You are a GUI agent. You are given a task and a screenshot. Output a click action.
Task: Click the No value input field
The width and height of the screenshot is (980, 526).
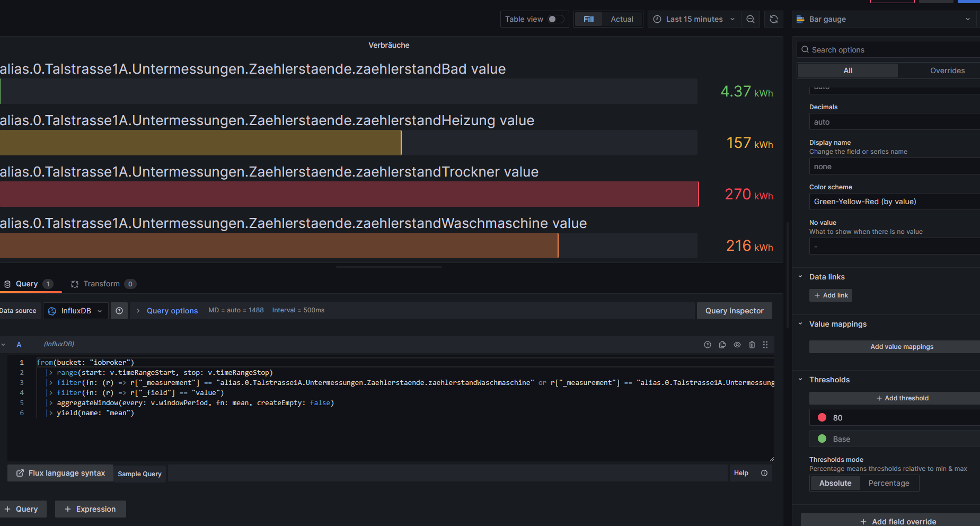(x=895, y=246)
